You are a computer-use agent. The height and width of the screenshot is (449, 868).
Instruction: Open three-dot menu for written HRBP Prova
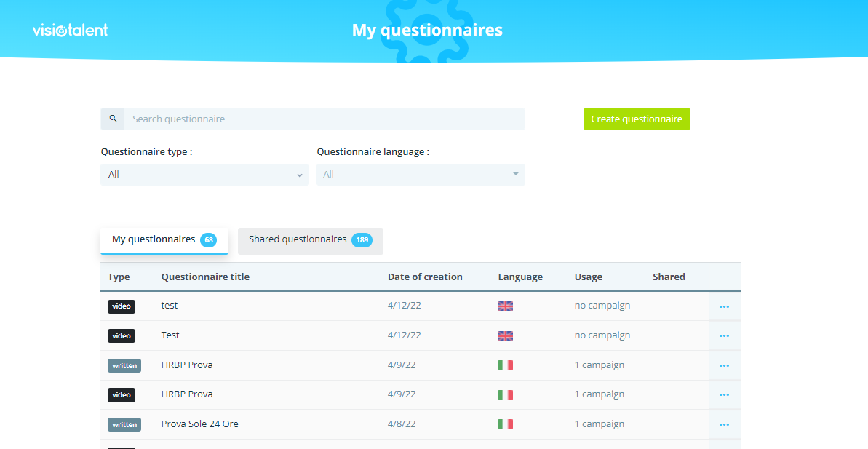[724, 365]
